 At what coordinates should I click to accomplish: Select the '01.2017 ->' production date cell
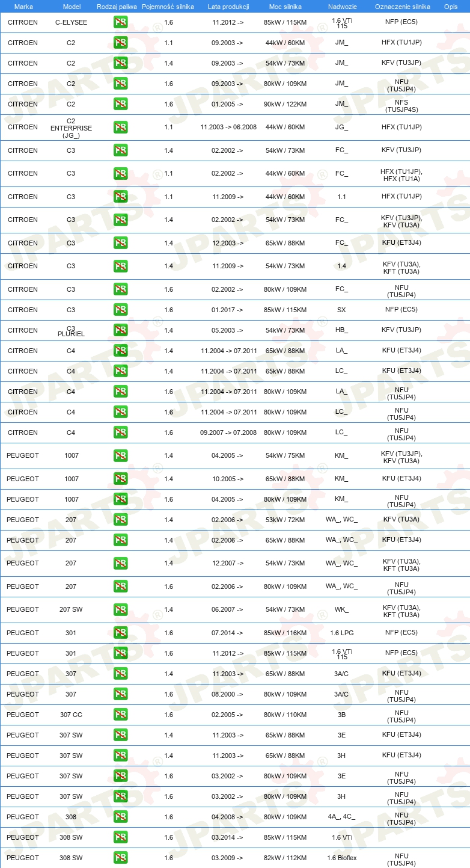point(227,310)
